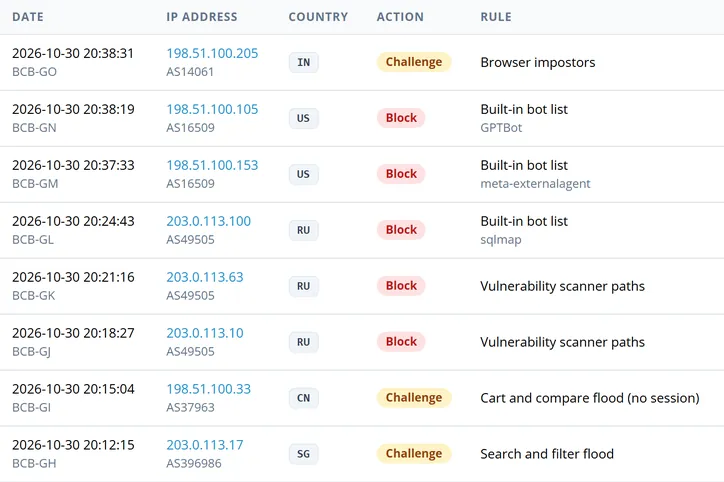Click Challenge badge in BCB-GH row
This screenshot has height=482, width=724.
click(x=414, y=453)
